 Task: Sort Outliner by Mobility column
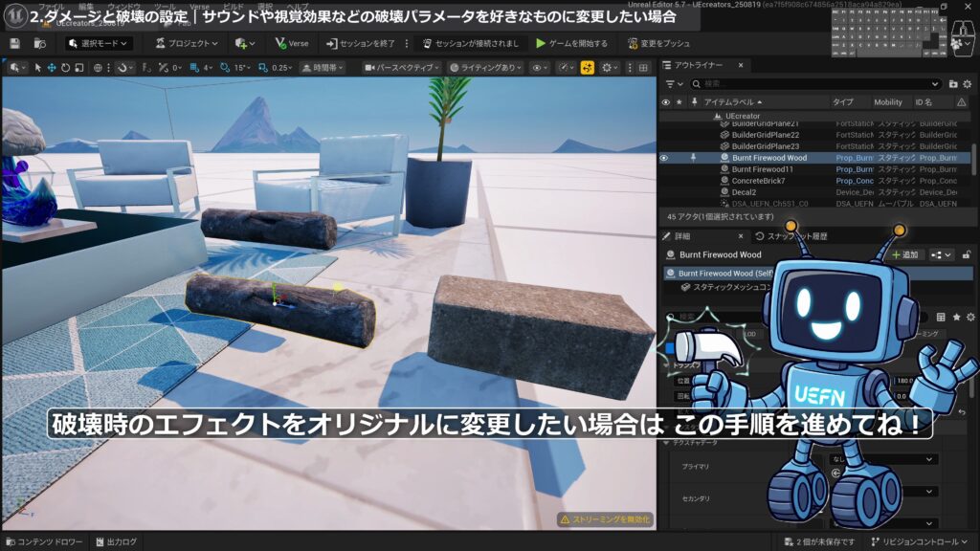(x=888, y=101)
